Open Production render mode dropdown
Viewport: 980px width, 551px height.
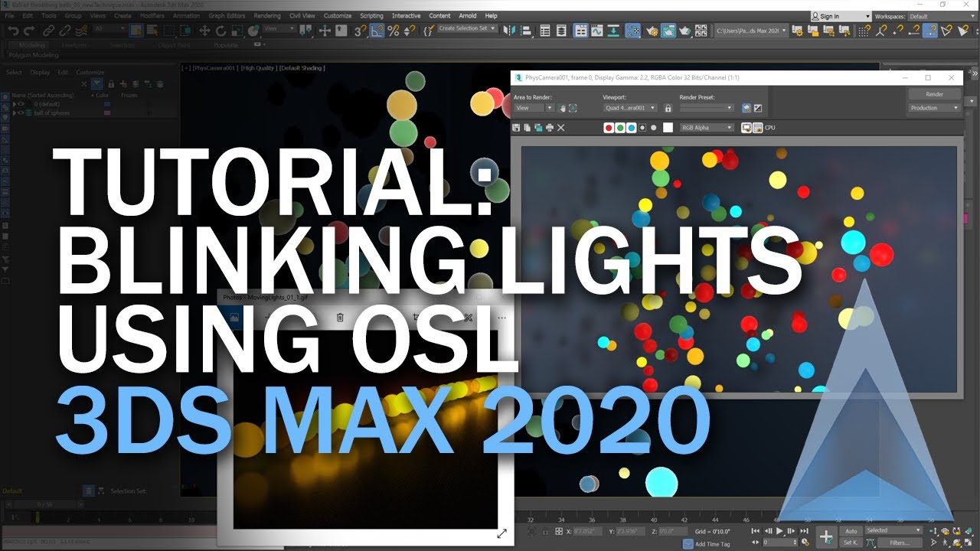click(934, 108)
